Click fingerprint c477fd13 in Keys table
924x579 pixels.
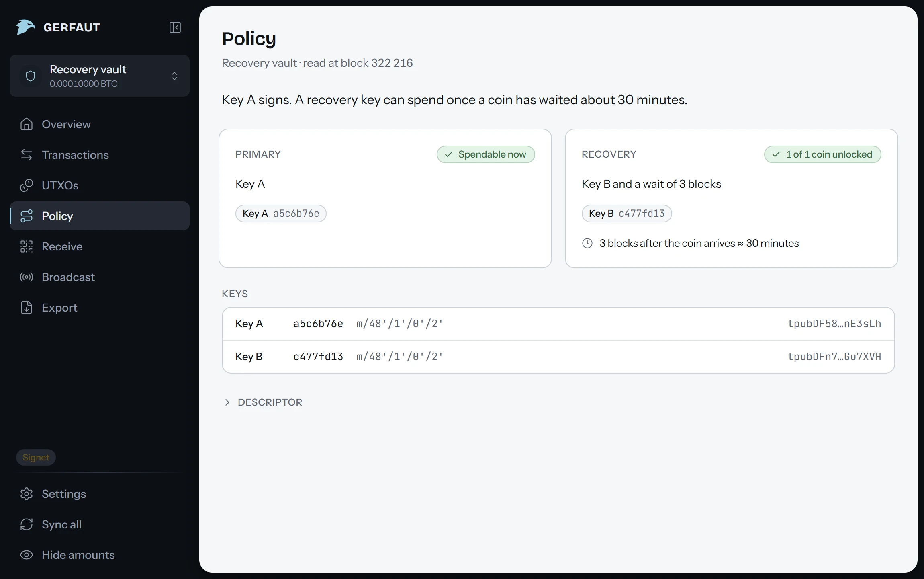point(318,357)
